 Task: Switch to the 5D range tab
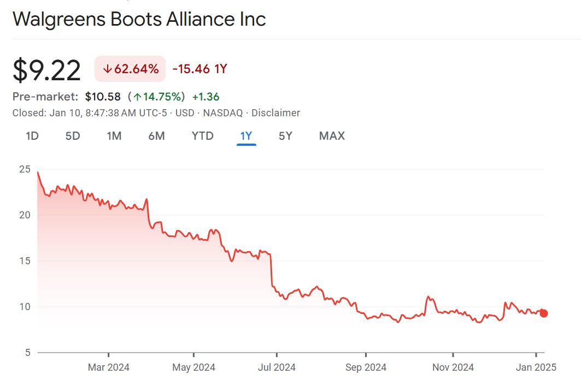73,136
